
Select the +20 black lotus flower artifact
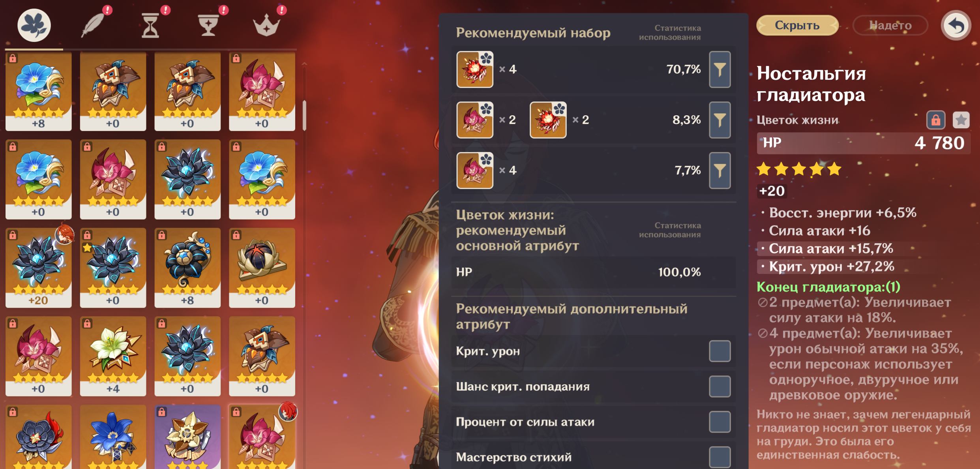tap(38, 267)
